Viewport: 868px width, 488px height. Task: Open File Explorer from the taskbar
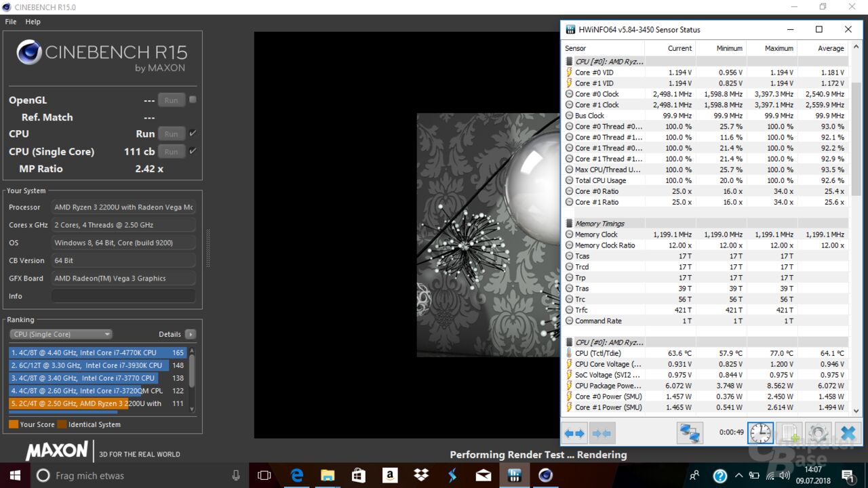pyautogui.click(x=328, y=475)
